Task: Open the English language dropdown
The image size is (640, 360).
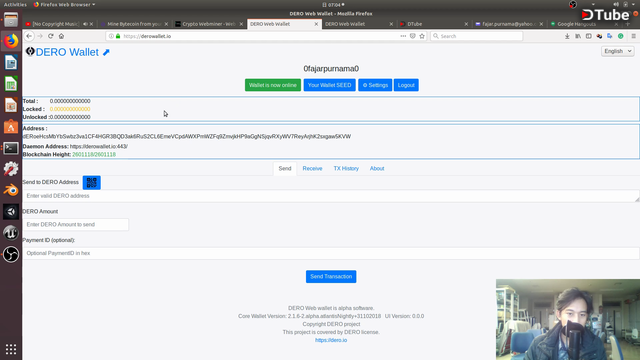Action: point(618,51)
